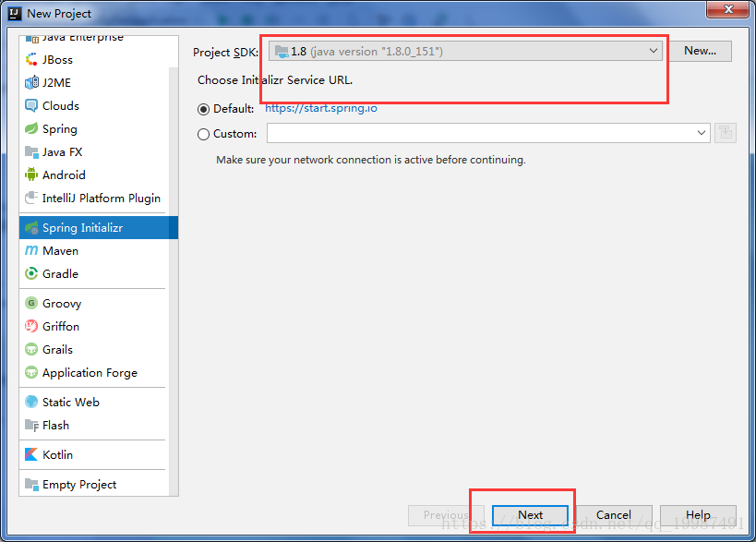Open the Project SDK dropdown

465,51
